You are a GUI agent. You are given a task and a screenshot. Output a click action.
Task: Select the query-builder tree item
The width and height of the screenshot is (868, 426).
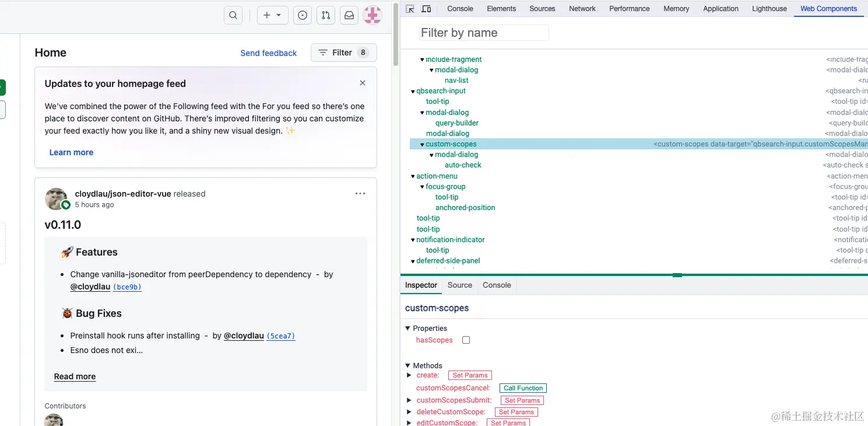[x=457, y=123]
